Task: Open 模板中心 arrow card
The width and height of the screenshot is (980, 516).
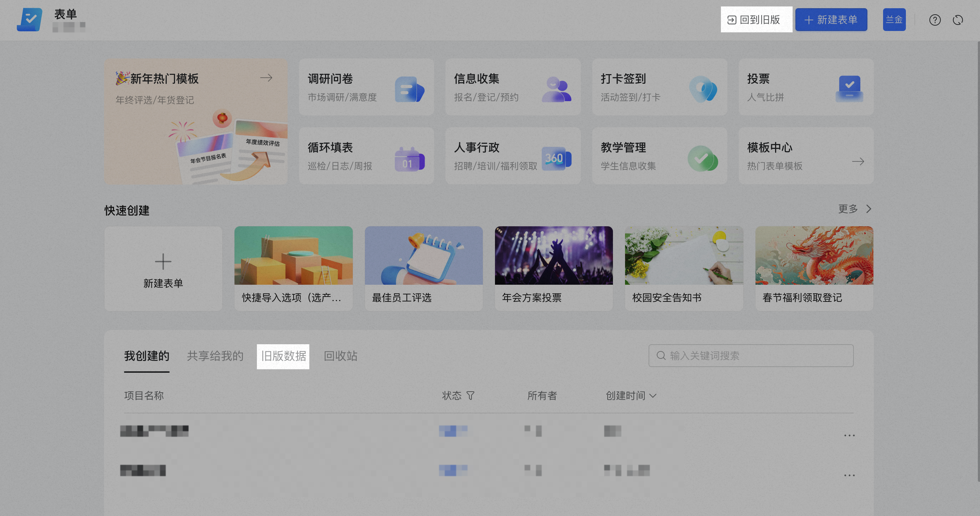Action: 805,156
